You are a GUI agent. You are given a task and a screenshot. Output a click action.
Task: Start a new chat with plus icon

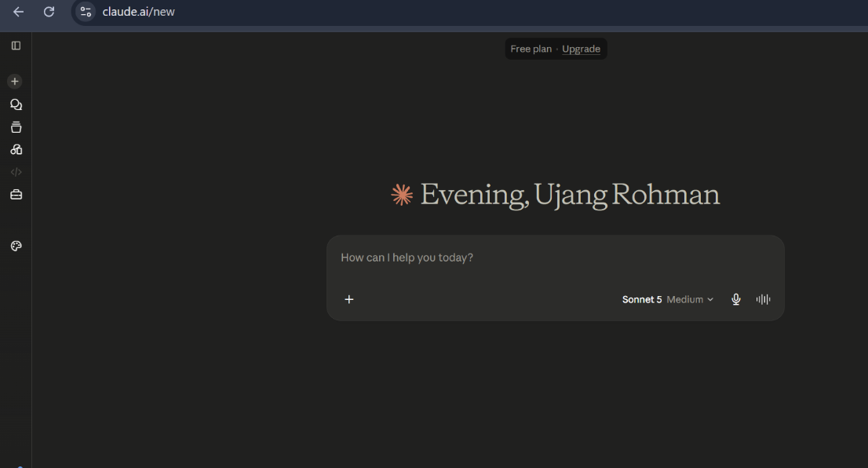click(15, 82)
